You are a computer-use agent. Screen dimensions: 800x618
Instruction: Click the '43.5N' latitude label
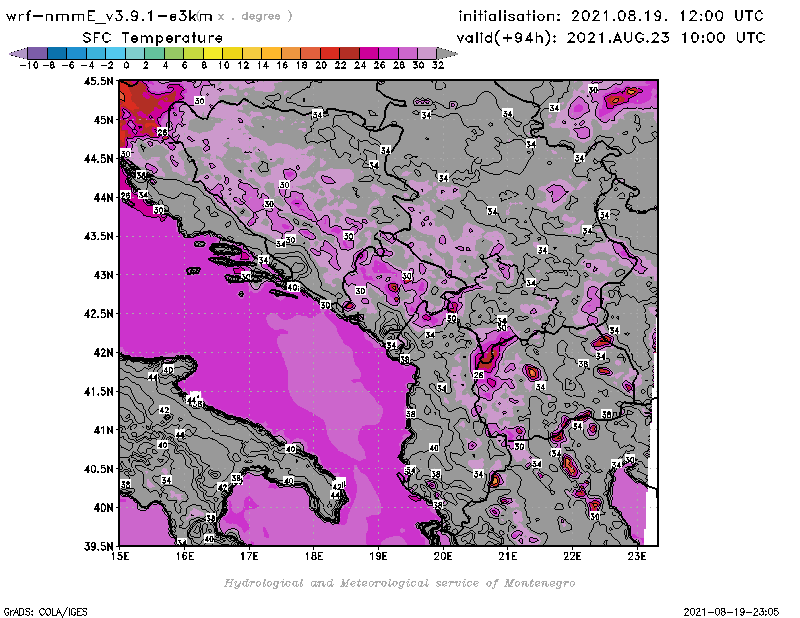point(98,236)
